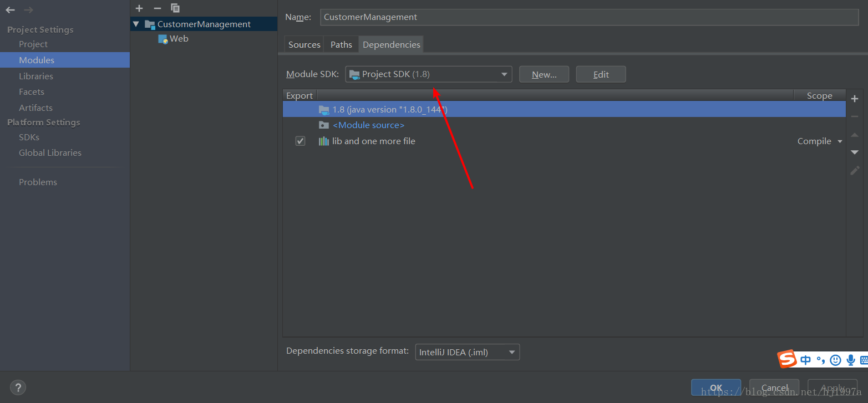Click the Apply button

pyautogui.click(x=833, y=387)
